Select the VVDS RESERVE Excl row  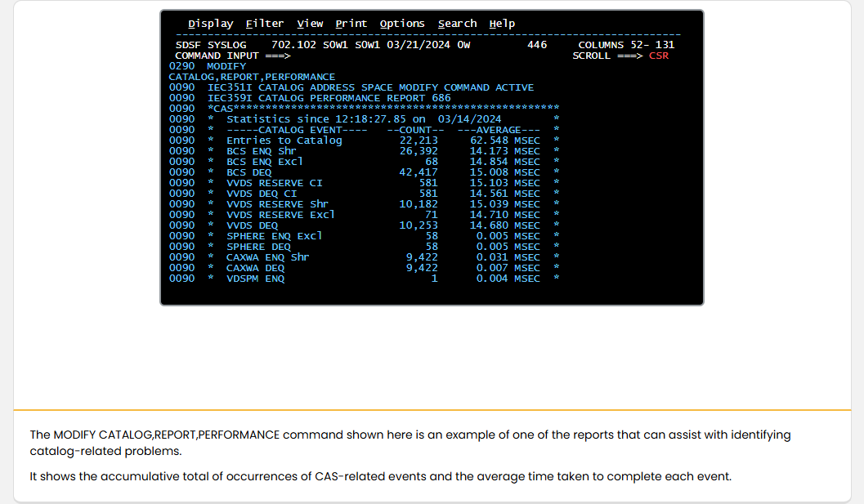(364, 215)
